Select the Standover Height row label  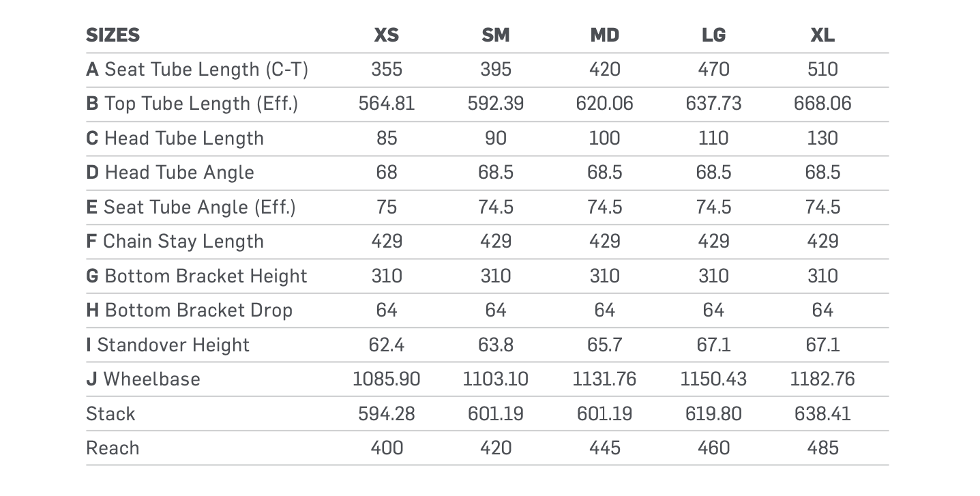[x=168, y=345]
